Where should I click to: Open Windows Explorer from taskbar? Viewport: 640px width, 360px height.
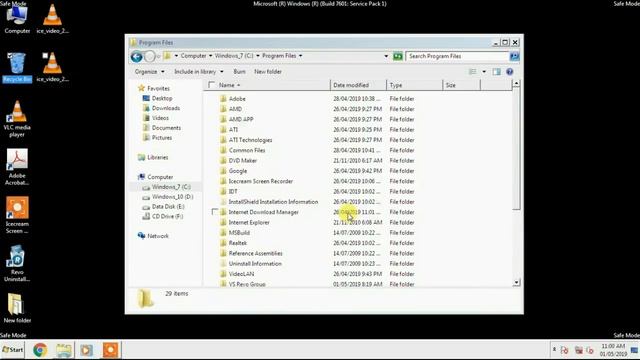coord(64,350)
